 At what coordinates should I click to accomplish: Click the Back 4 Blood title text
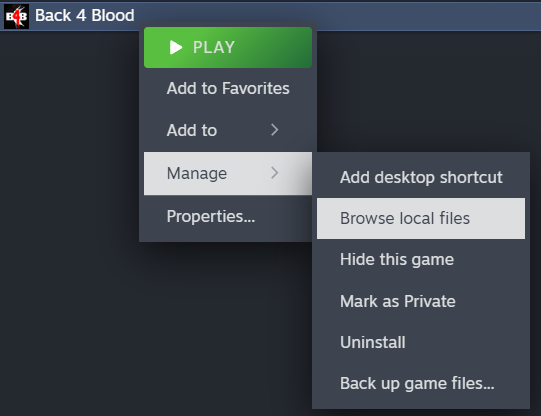coord(85,16)
